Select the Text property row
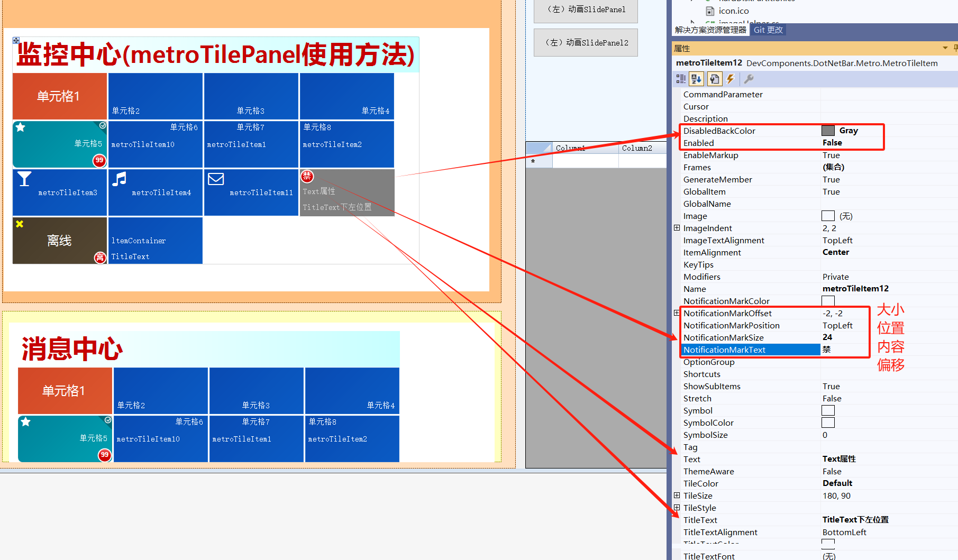 (x=819, y=459)
